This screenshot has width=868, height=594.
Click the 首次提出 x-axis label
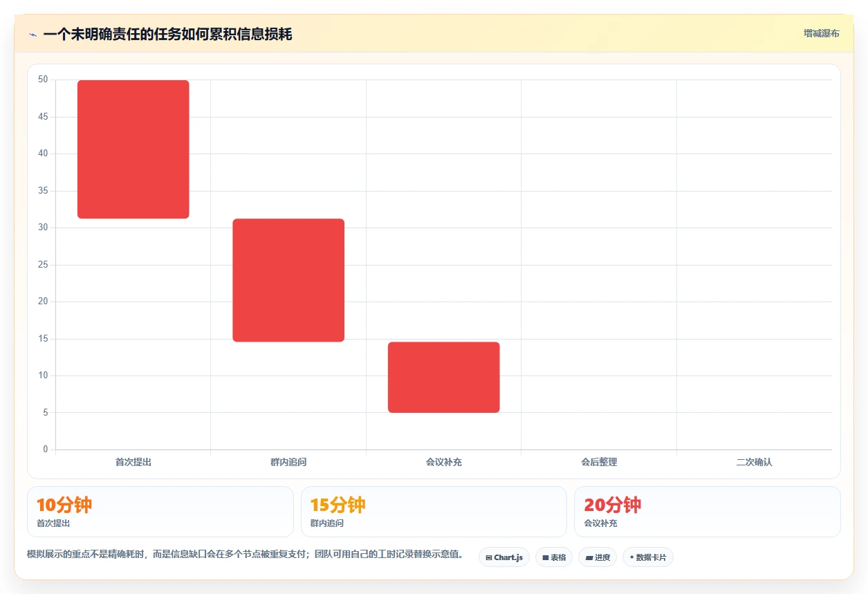click(133, 462)
